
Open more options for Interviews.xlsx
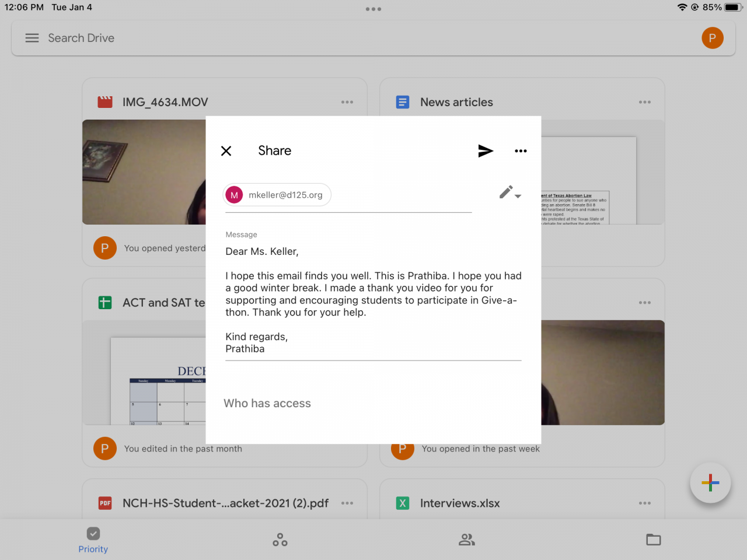coord(645,503)
